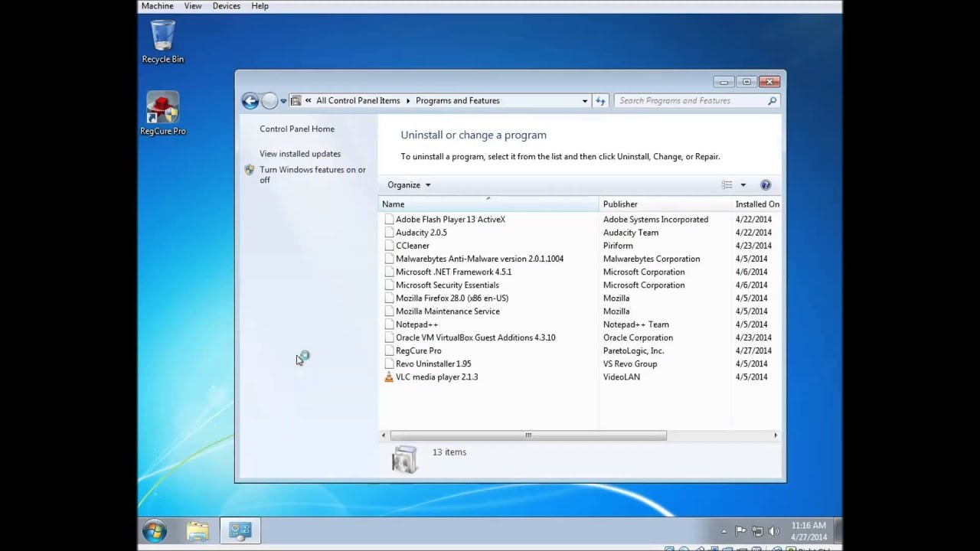Expand the All Control Panel Items breadcrumb arrow
Viewport: 980px width, 551px height.
(x=408, y=100)
